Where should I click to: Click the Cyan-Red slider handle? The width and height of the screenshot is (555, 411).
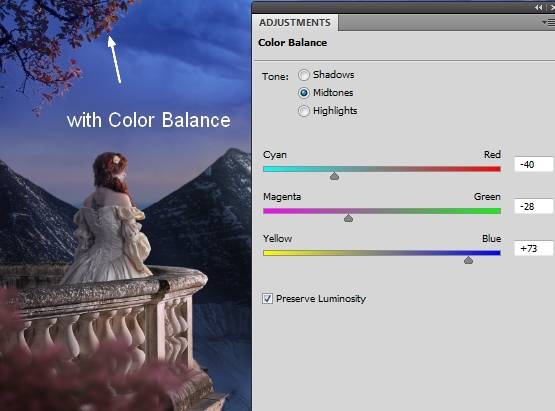pos(334,176)
